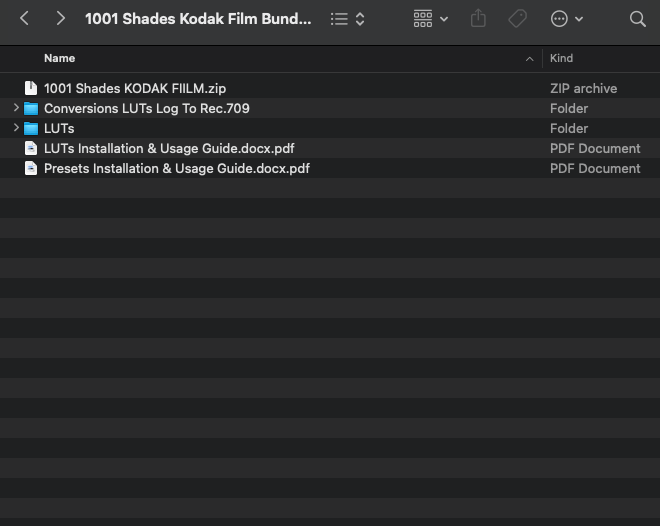The height and width of the screenshot is (526, 660).
Task: Click the LUTs folder icon
Action: click(31, 128)
